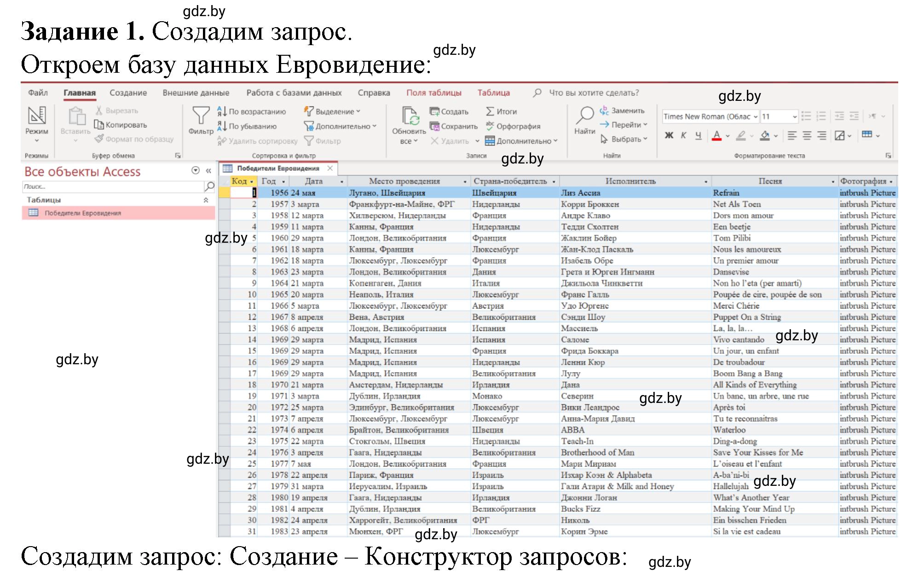The image size is (924, 577).
Task: Click Сохранить record icon
Action: (434, 126)
